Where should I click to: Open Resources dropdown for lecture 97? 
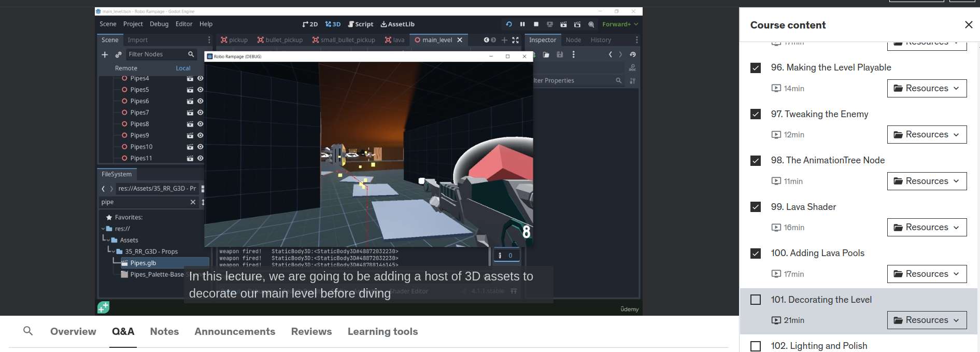click(927, 134)
